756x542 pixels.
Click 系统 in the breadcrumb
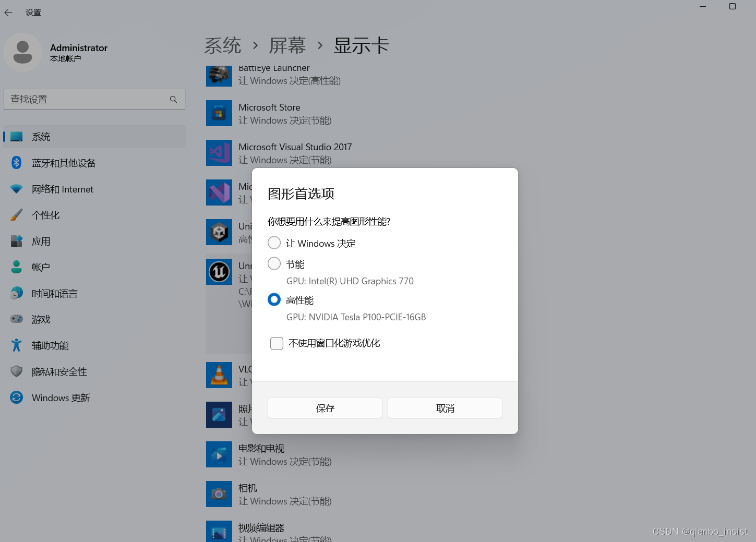click(x=223, y=46)
